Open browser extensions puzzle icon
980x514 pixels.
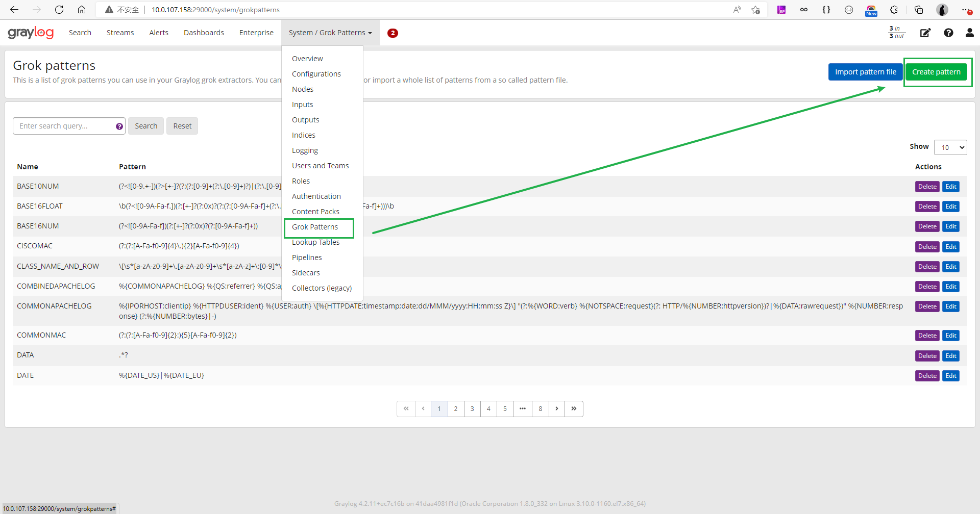(894, 10)
